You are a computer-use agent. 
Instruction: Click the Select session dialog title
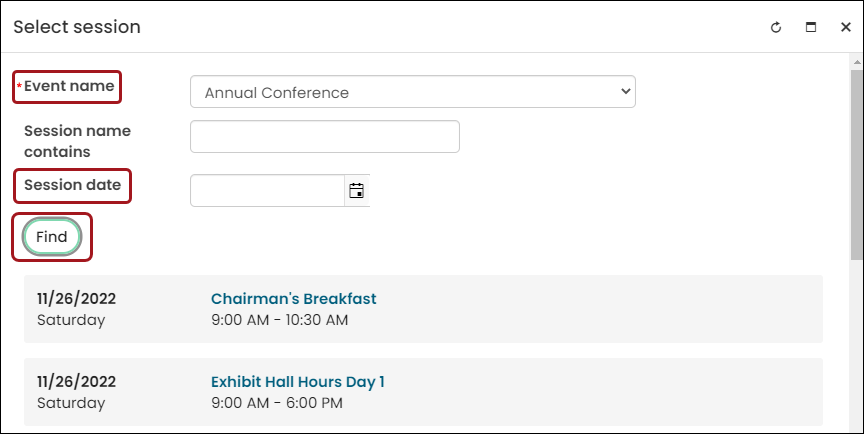[77, 27]
